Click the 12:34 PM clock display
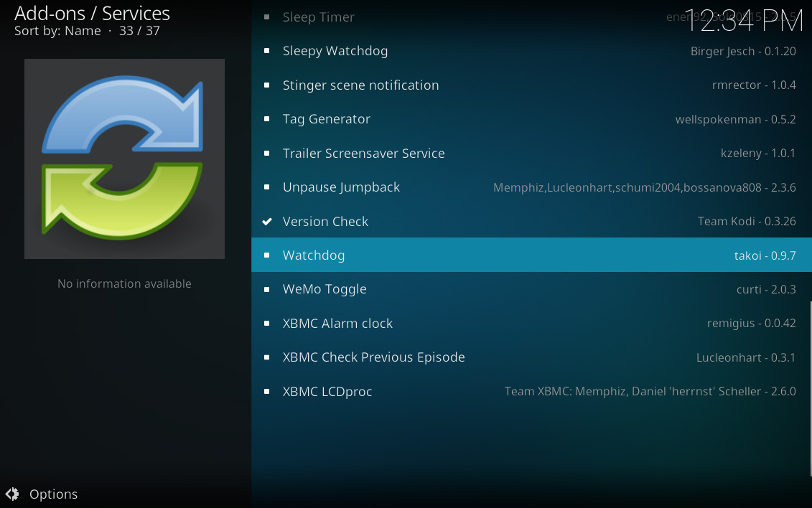812x508 pixels. 744,22
